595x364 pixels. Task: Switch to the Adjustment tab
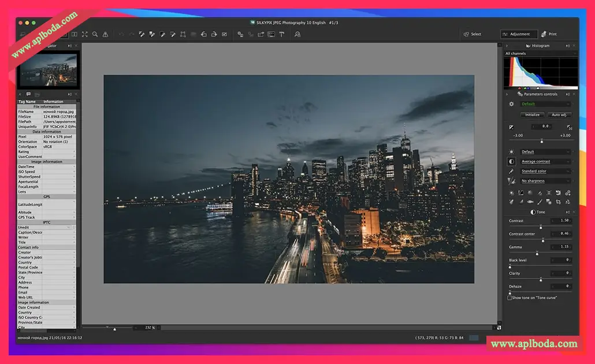(x=518, y=35)
